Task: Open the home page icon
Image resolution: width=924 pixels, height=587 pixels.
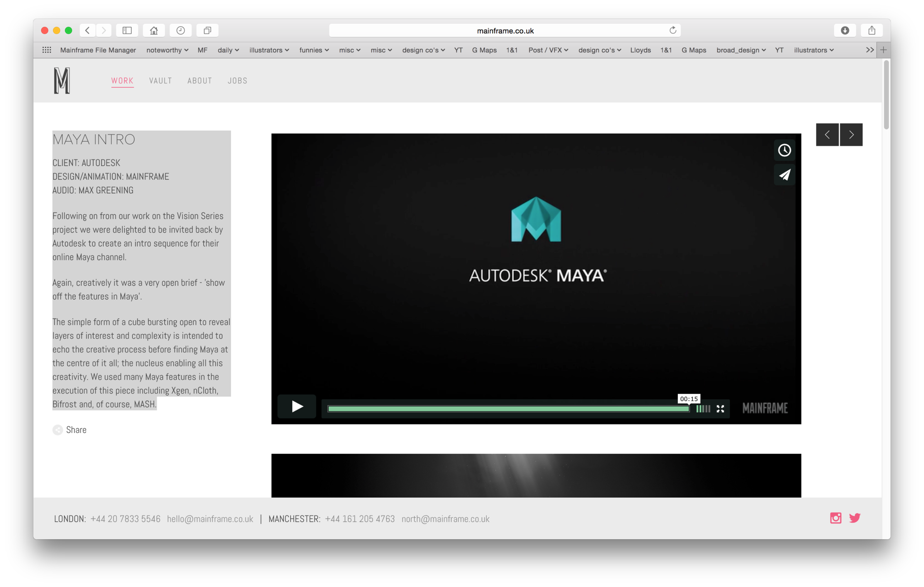Action: (x=154, y=30)
